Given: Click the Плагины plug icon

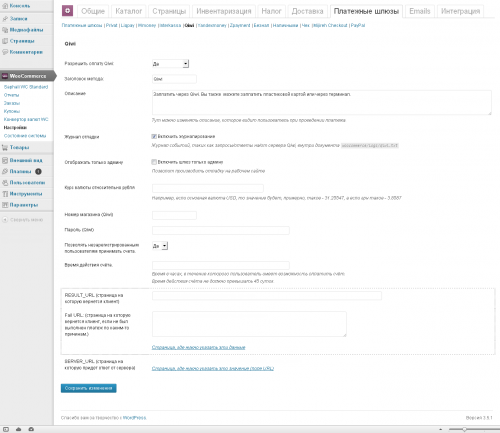Looking at the screenshot, I should [5, 171].
